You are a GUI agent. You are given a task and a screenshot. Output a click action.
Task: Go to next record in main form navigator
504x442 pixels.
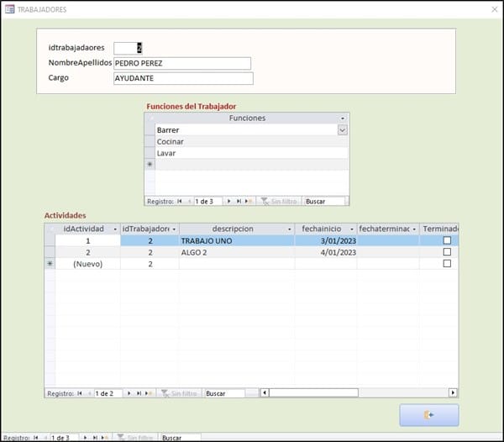(x=85, y=438)
